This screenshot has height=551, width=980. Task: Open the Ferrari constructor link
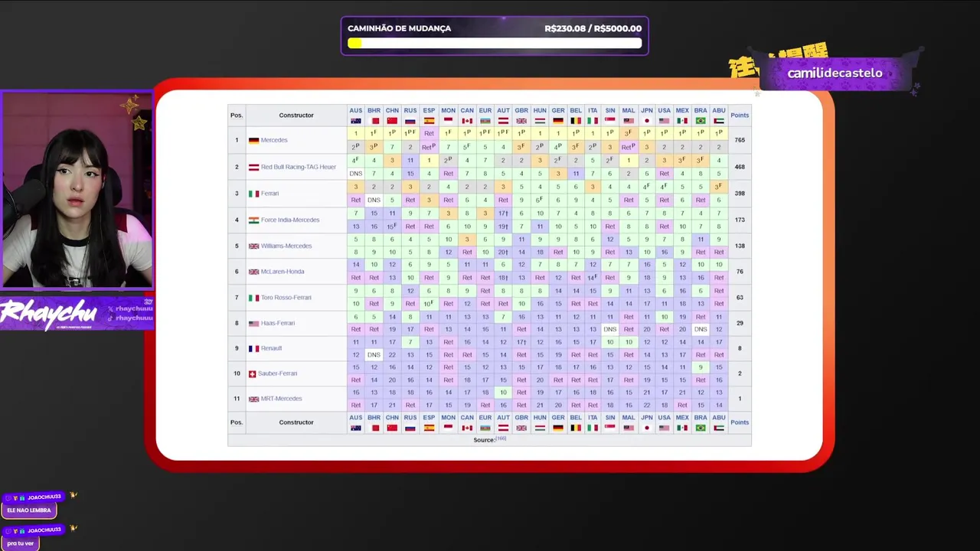(270, 194)
